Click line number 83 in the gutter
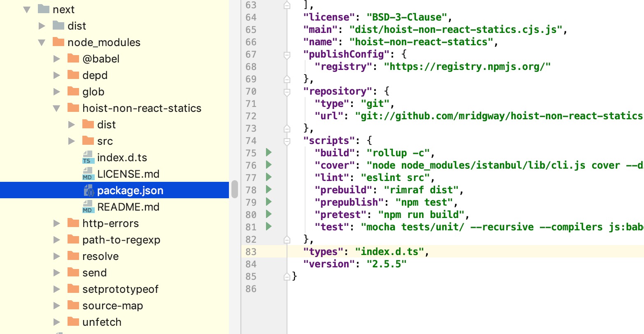This screenshot has height=334, width=644. pos(250,251)
